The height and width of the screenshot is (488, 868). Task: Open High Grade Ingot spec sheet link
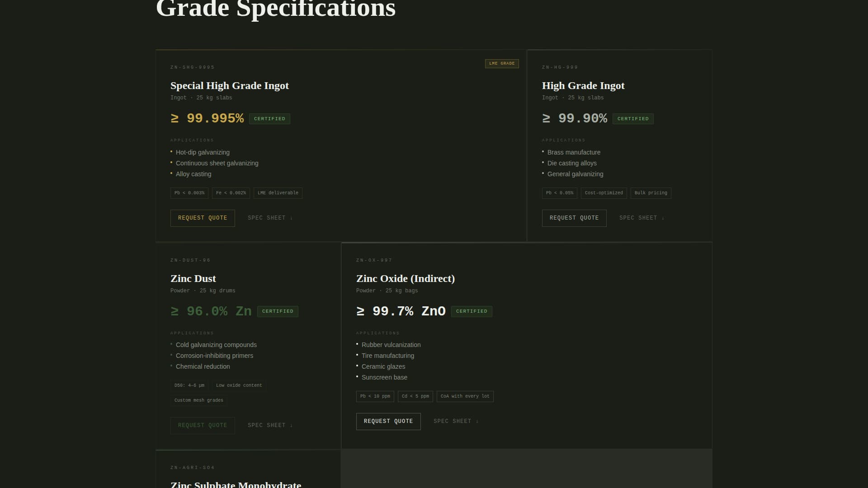coord(642,218)
